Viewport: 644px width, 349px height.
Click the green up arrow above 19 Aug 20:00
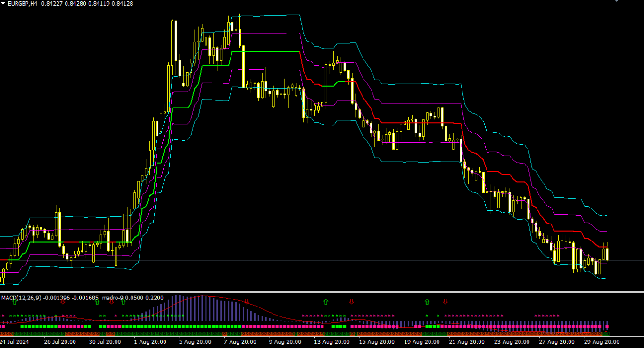[427, 301]
